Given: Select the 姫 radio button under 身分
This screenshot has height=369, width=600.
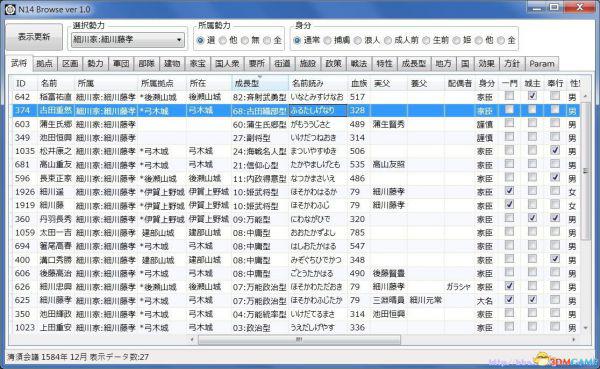Looking at the screenshot, I should coord(456,40).
